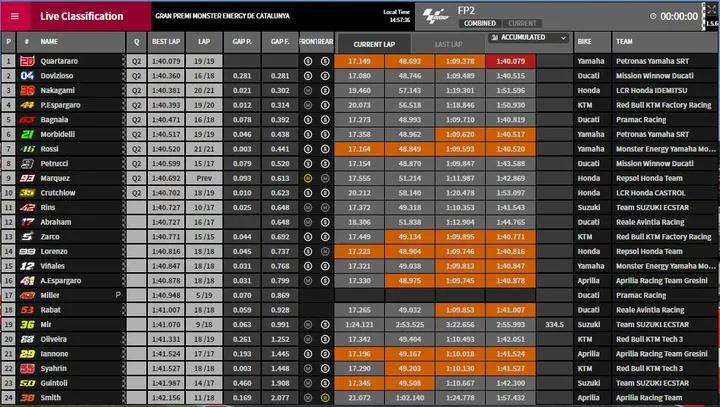720x407 pixels.
Task: Click Guintoli's gap 1.908
Action: pyautogui.click(x=280, y=383)
